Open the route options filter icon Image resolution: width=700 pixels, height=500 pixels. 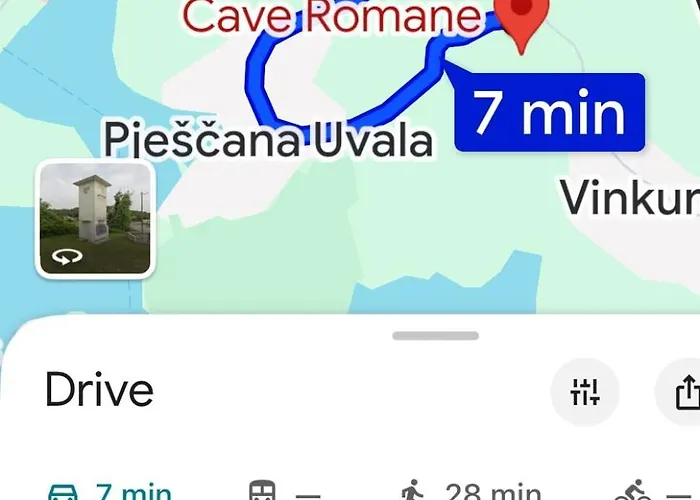[x=584, y=392]
